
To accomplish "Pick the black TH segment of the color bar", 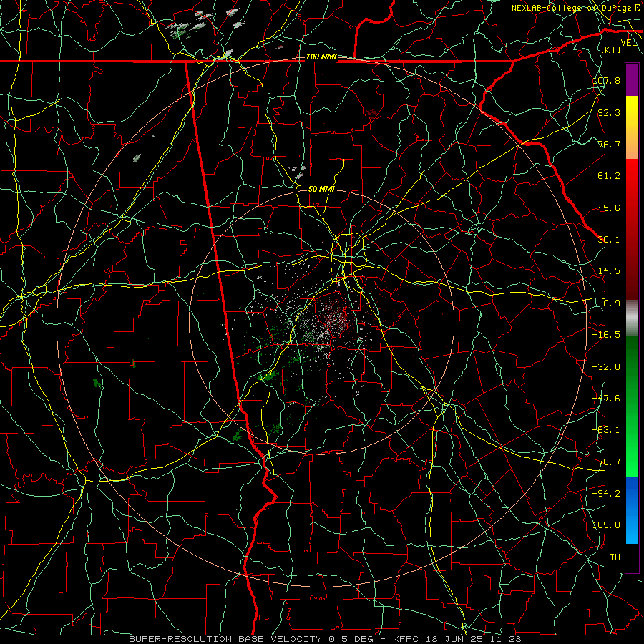I will coord(632,557).
